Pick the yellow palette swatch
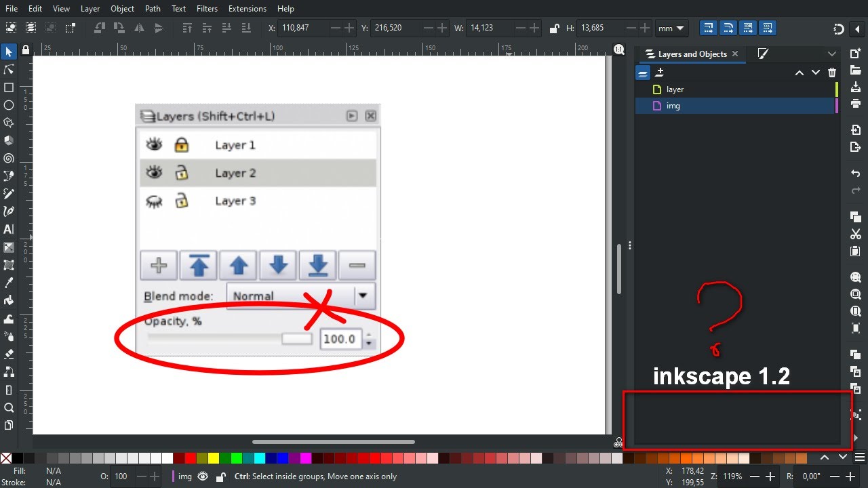Image resolution: width=868 pixels, height=488 pixels. click(x=214, y=458)
